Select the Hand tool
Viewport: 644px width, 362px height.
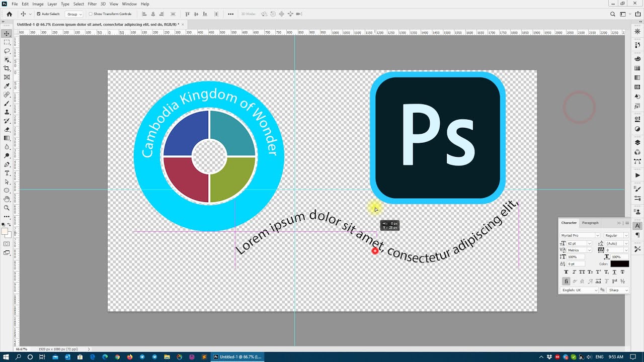[x=7, y=199]
